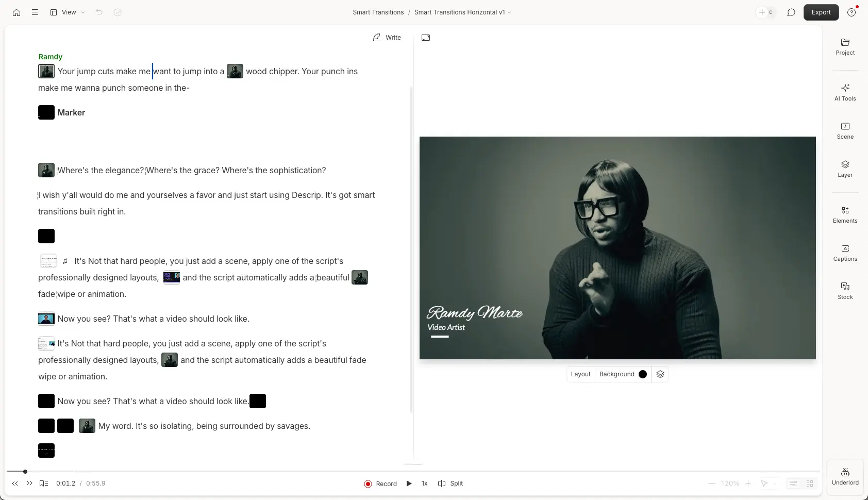868x500 pixels.
Task: Open the help question mark icon
Action: point(852,12)
